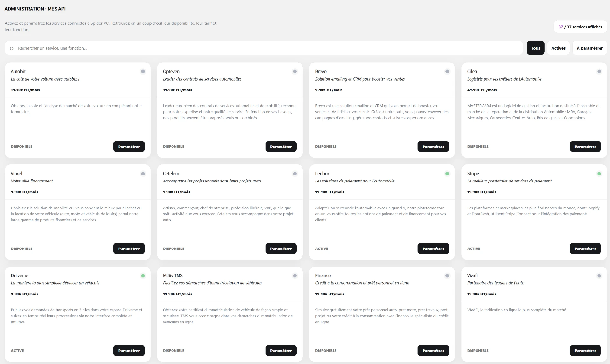Click the "9.90€ HT/mois" price on Viaxel

(x=24, y=192)
